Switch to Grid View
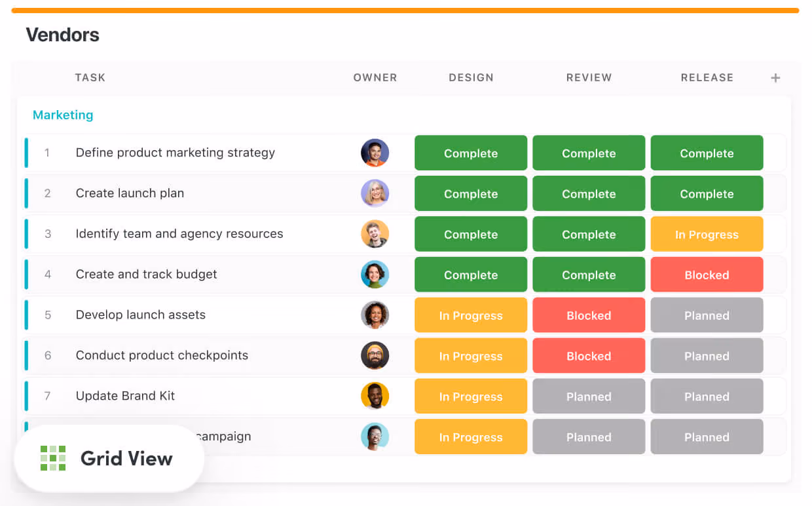Screen dimensions: 812x506 click(x=109, y=458)
